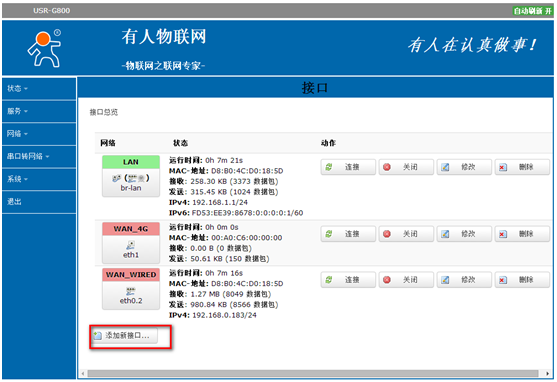Click the 有人物联网 brand title
The image size is (557, 382).
[164, 37]
